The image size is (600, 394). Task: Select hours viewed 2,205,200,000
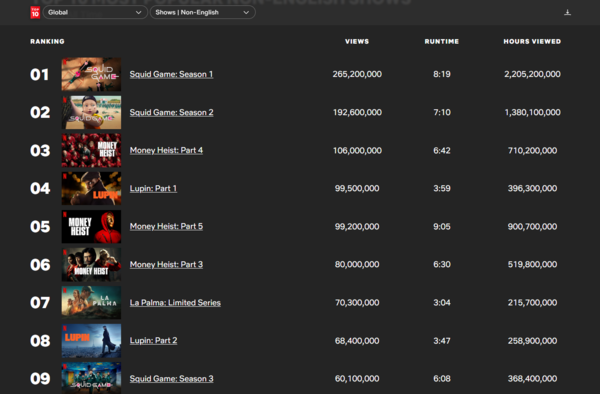point(532,74)
